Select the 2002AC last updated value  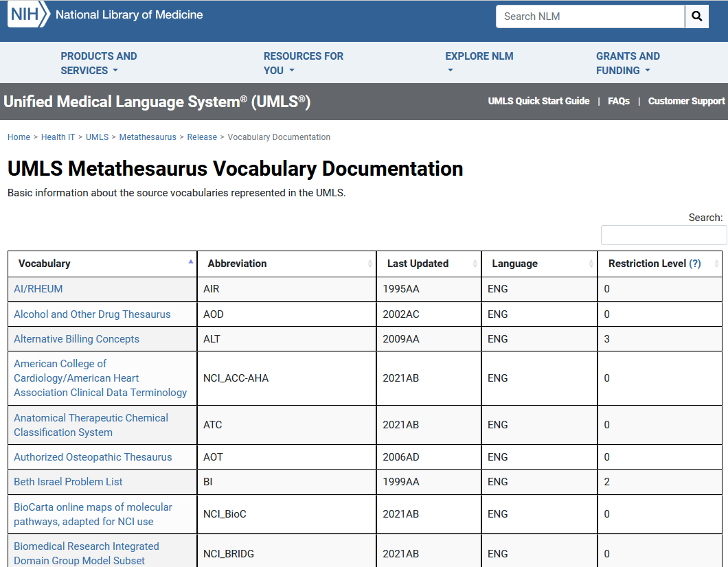(400, 314)
